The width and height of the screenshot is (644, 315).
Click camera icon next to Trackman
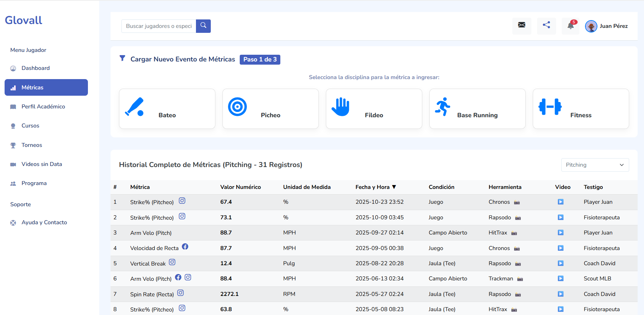click(520, 279)
